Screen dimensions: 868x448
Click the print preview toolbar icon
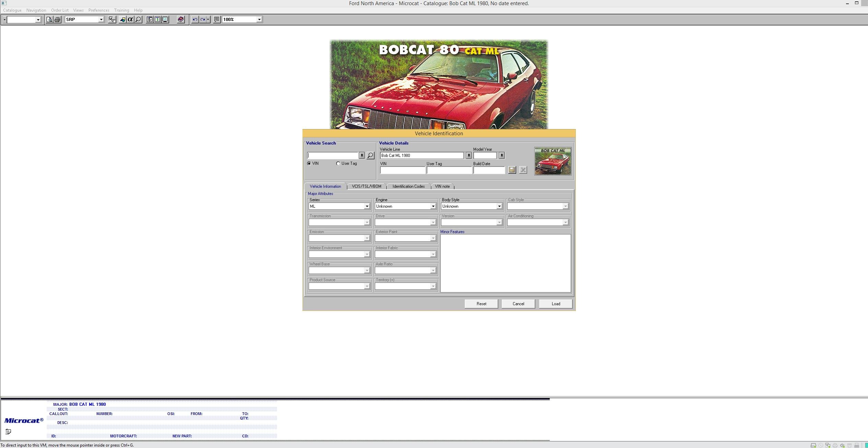(49, 20)
